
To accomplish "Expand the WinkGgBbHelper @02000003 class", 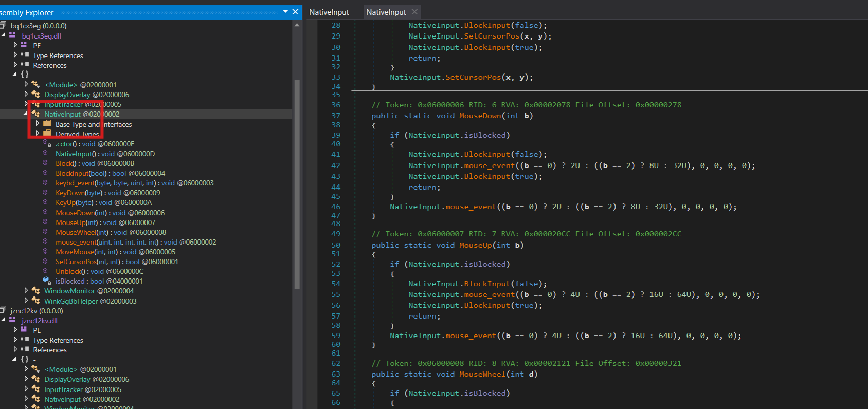I will (x=26, y=301).
